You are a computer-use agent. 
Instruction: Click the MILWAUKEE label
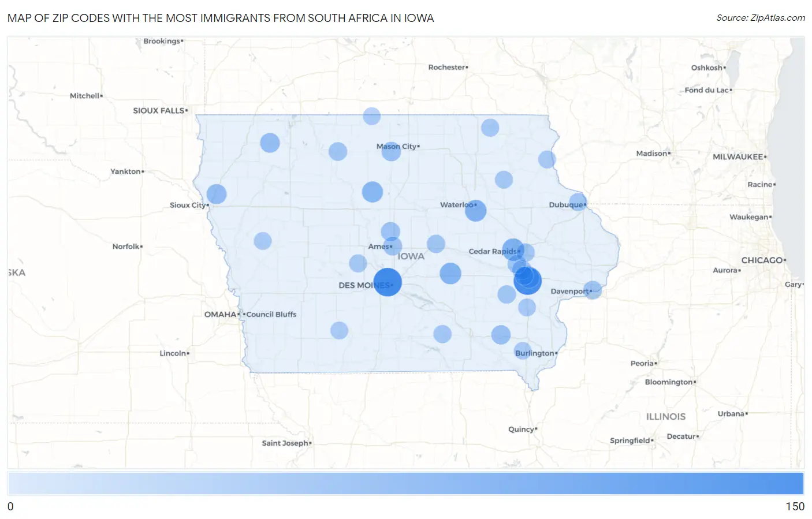pos(737,156)
